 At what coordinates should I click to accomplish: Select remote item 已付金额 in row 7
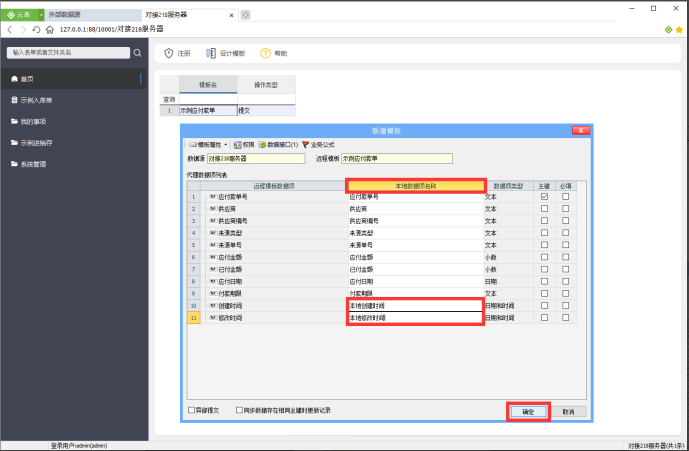coord(230,269)
